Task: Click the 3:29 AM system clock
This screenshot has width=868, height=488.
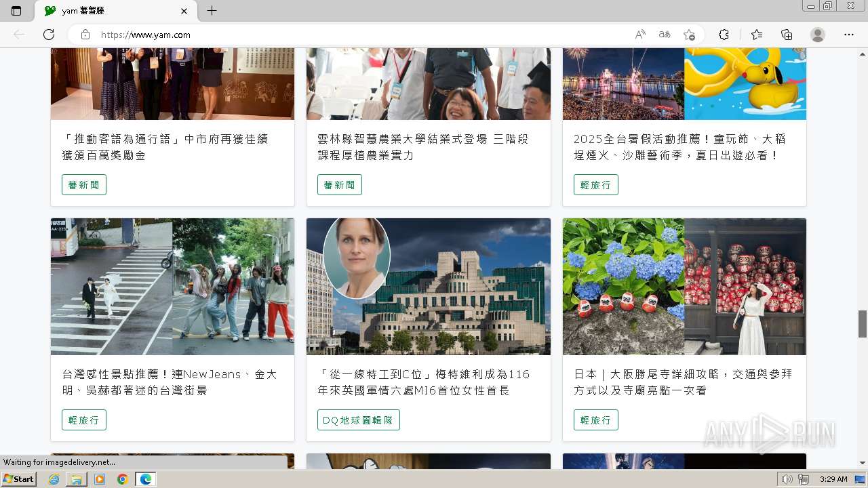Action: [x=833, y=479]
